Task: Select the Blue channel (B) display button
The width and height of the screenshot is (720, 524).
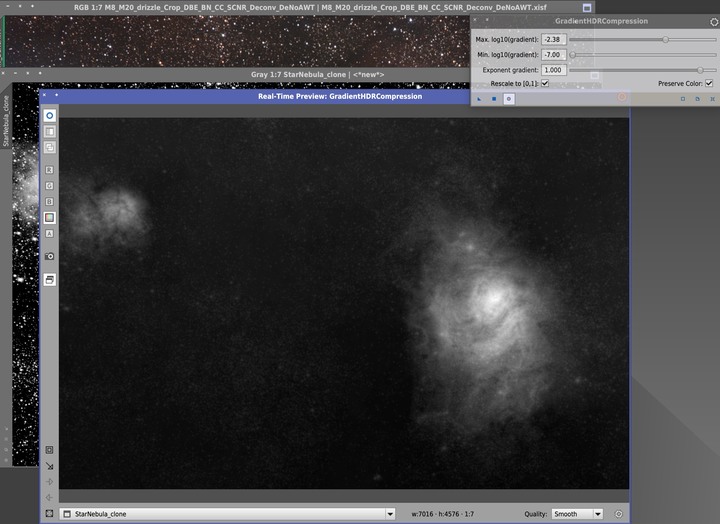Action: 49,202
